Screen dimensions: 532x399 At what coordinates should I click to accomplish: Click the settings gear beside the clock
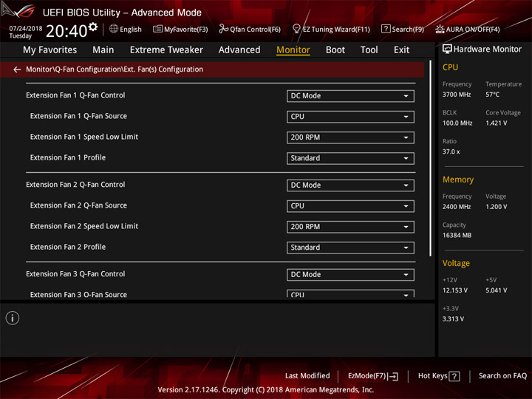(93, 27)
